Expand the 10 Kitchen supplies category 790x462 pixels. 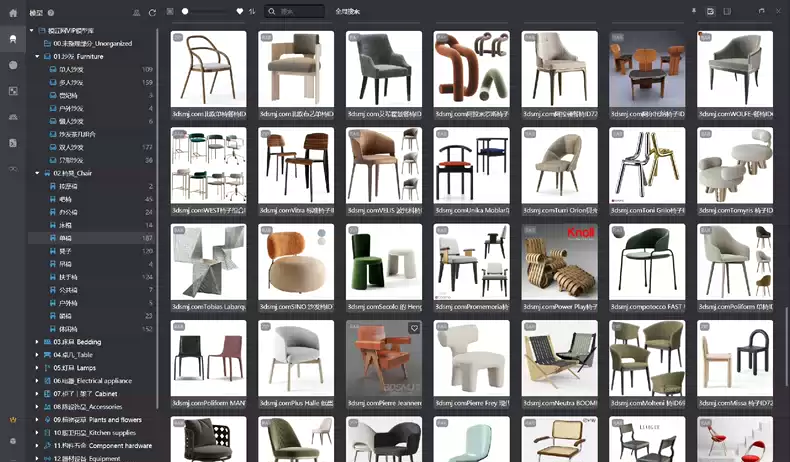pyautogui.click(x=37, y=433)
